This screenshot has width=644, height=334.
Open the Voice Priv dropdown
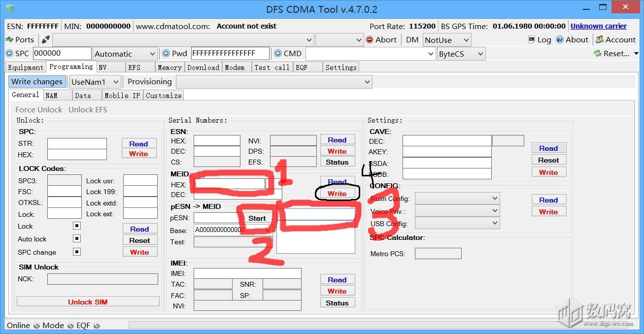pos(457,211)
